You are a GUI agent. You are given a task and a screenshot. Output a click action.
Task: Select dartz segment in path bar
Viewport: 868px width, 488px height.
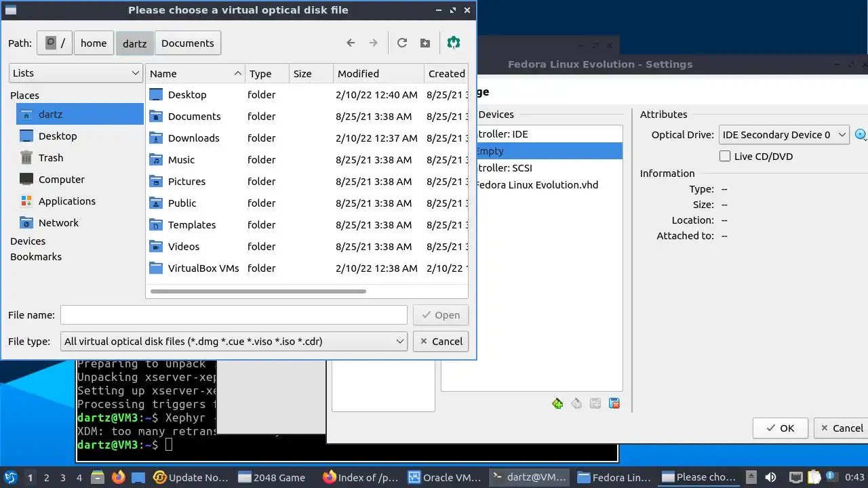pyautogui.click(x=134, y=43)
